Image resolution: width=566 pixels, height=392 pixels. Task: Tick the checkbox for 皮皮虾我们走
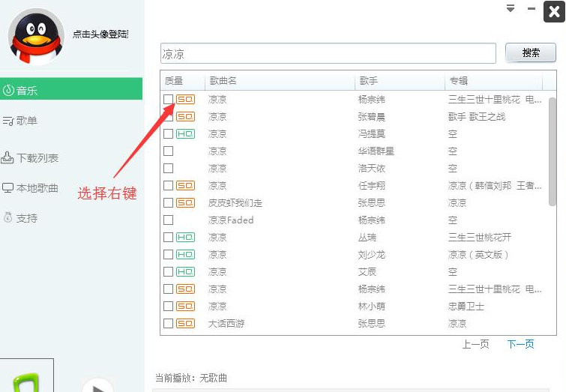(x=168, y=203)
